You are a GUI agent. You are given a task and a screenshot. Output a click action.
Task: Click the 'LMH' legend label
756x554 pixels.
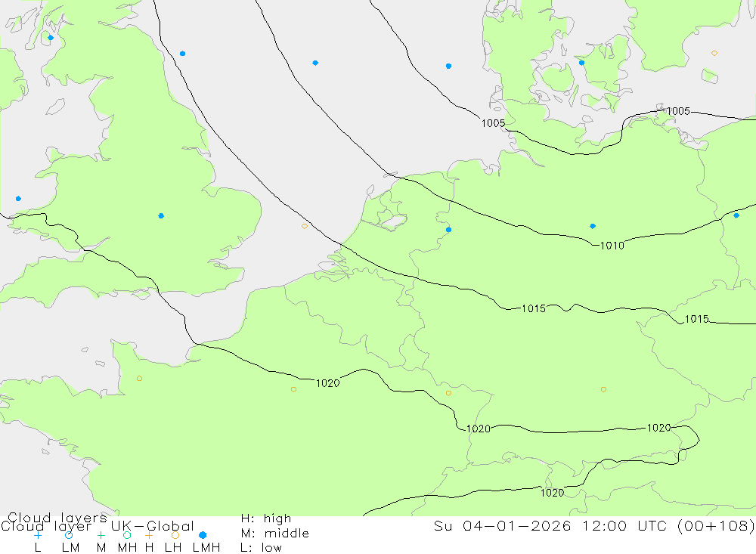point(206,548)
